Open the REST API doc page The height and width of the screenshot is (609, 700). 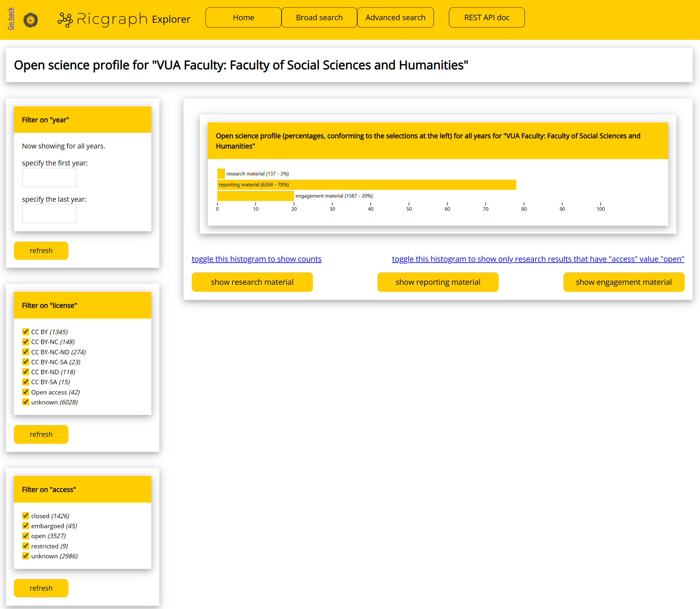[487, 17]
